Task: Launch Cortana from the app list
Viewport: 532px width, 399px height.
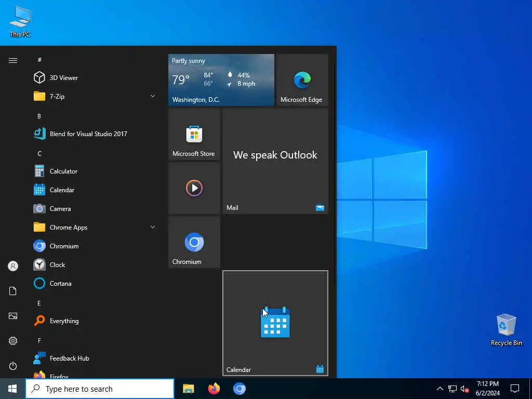Action: coord(95,283)
